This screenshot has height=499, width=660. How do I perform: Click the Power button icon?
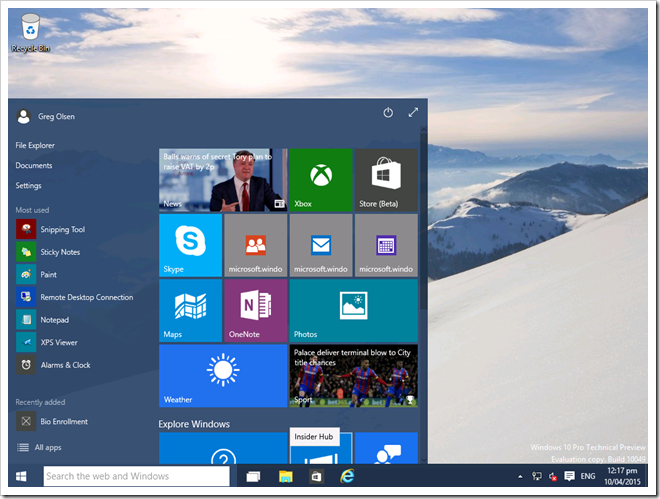tap(388, 113)
